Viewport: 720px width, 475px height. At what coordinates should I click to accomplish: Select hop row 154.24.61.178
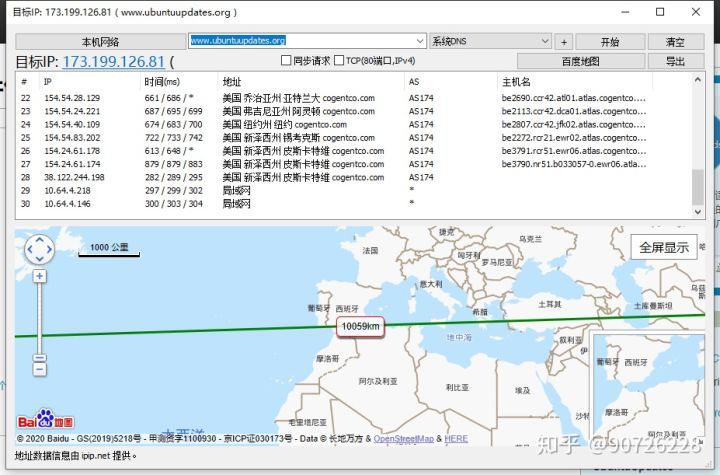tap(354, 151)
